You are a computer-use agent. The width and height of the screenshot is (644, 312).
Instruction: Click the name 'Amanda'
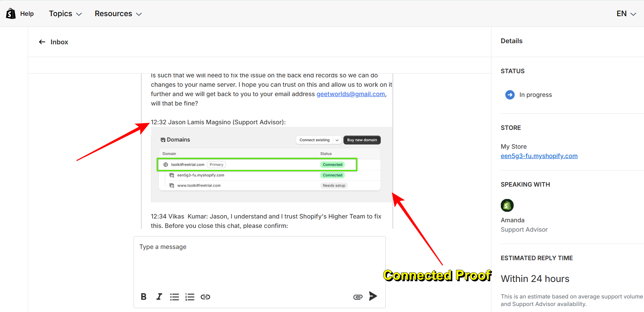[x=512, y=220]
